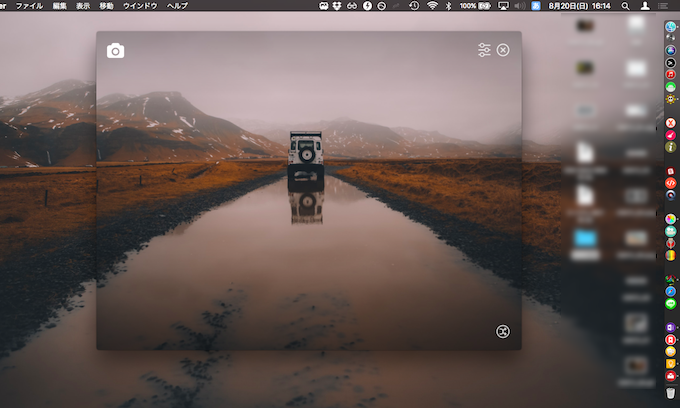Screen dimensions: 680x408
Task: Click the Bluetooth menu bar icon
Action: pos(448,6)
